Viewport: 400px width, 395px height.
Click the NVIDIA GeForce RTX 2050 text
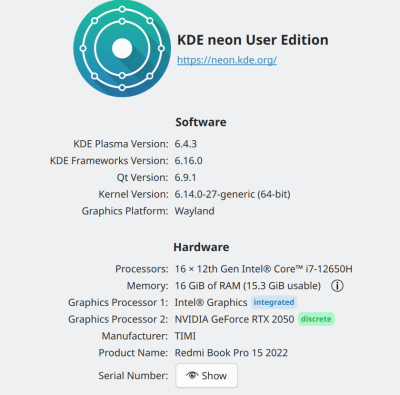(x=235, y=319)
